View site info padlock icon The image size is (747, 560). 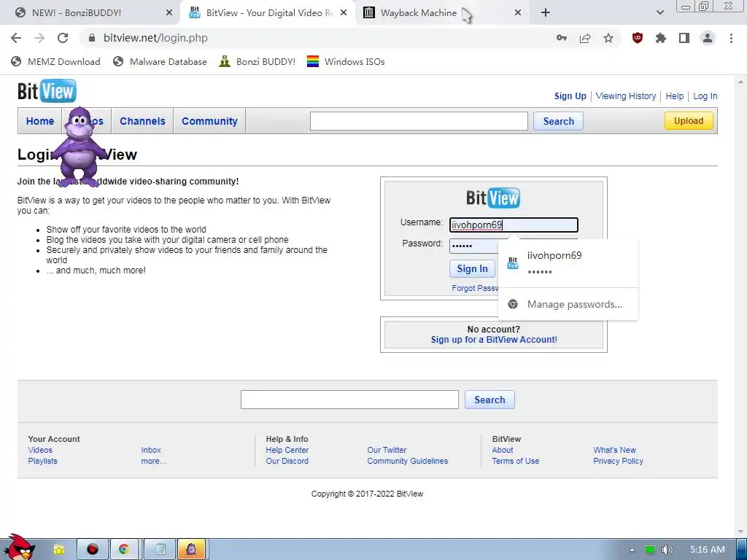(92, 38)
